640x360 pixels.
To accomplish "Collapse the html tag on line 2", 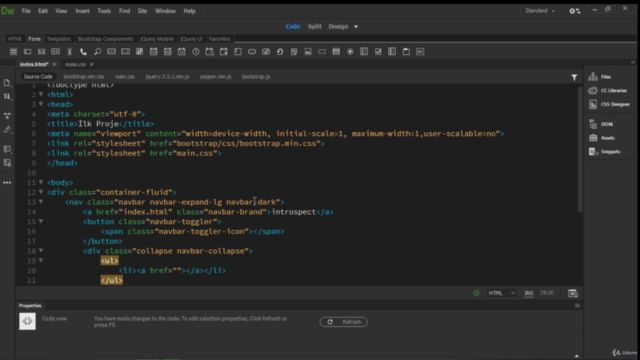I will click(x=41, y=94).
